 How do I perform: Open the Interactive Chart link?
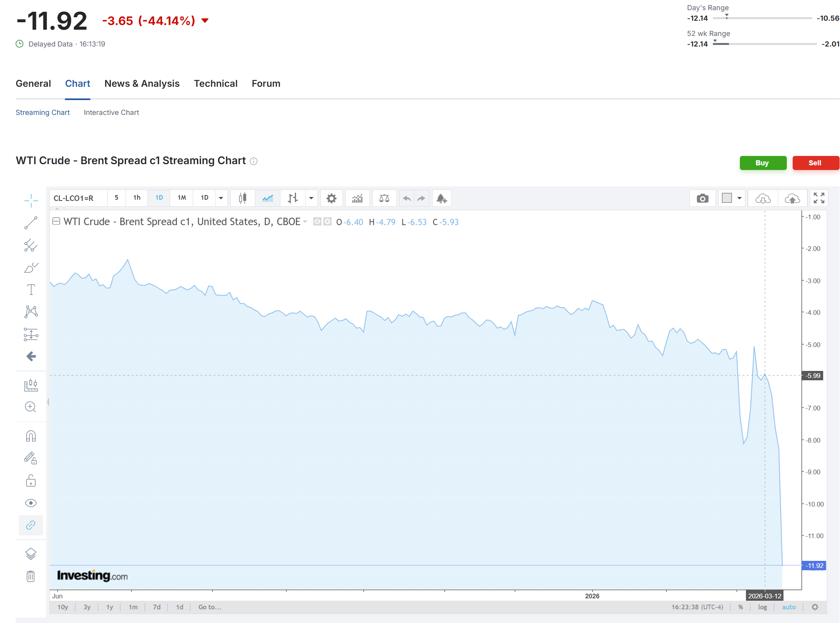(x=111, y=113)
